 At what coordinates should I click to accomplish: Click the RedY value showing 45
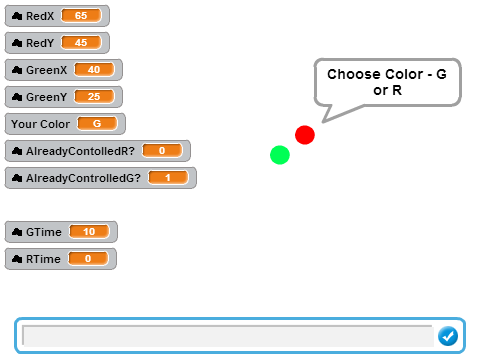[x=81, y=43]
